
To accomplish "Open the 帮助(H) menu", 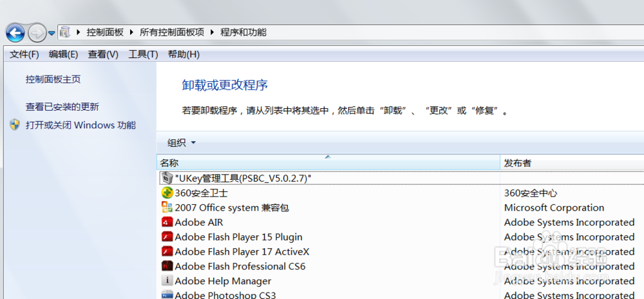I will pos(184,54).
